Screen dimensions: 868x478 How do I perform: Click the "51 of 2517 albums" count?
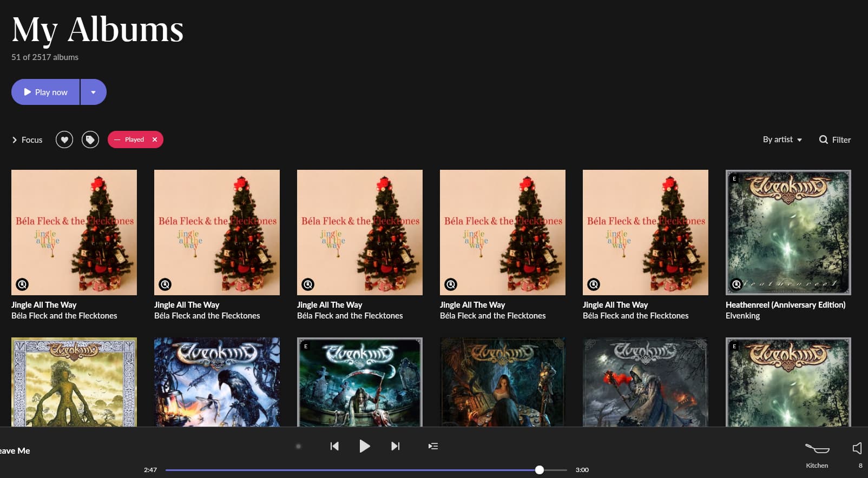[45, 57]
